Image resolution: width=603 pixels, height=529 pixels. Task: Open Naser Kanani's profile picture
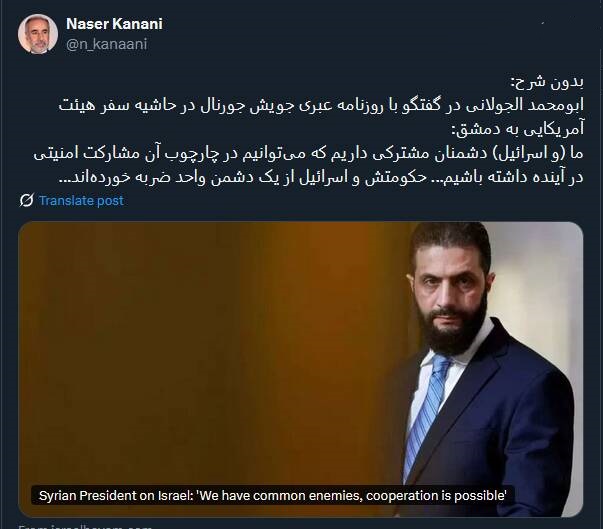(x=38, y=34)
